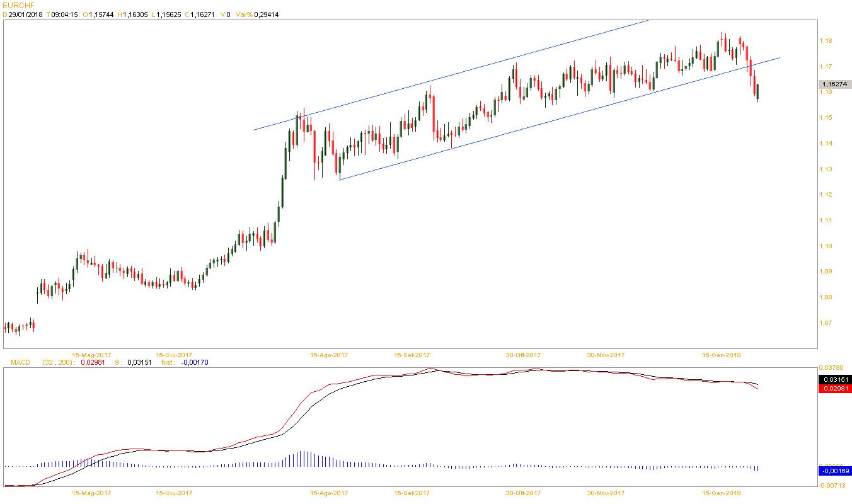This screenshot has width=852, height=504.
Task: Click the 1,18 price axis label
Action: tap(825, 41)
